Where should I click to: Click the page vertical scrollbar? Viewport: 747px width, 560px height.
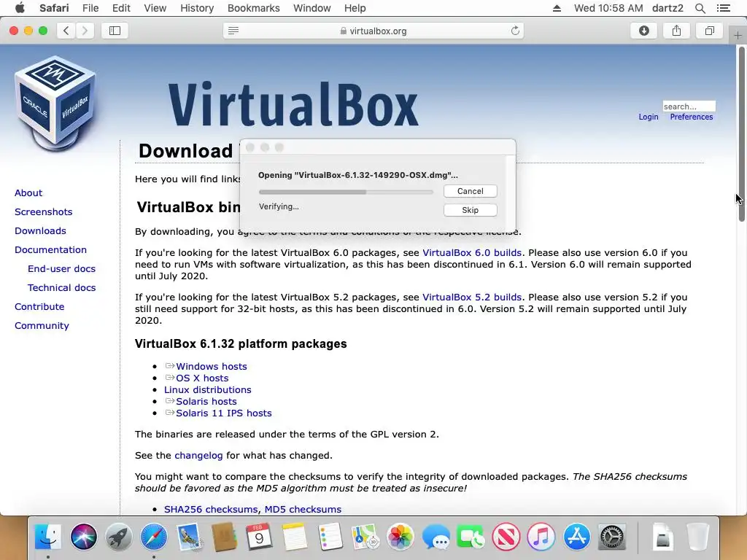[x=741, y=134]
